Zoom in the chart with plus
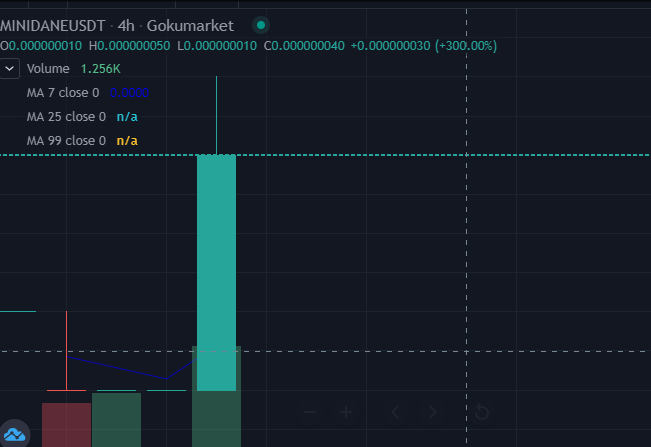The width and height of the screenshot is (651, 447). coord(346,412)
